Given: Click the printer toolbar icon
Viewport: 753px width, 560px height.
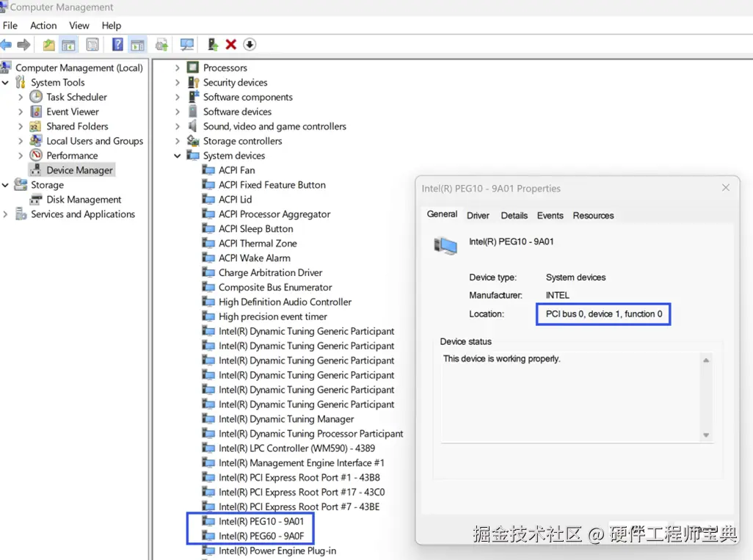Looking at the screenshot, I should (162, 46).
